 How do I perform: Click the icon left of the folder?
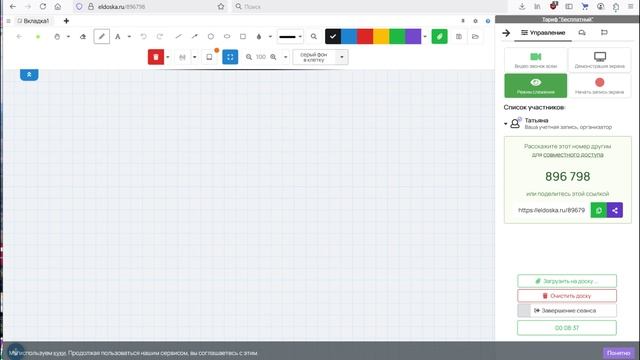tap(459, 37)
